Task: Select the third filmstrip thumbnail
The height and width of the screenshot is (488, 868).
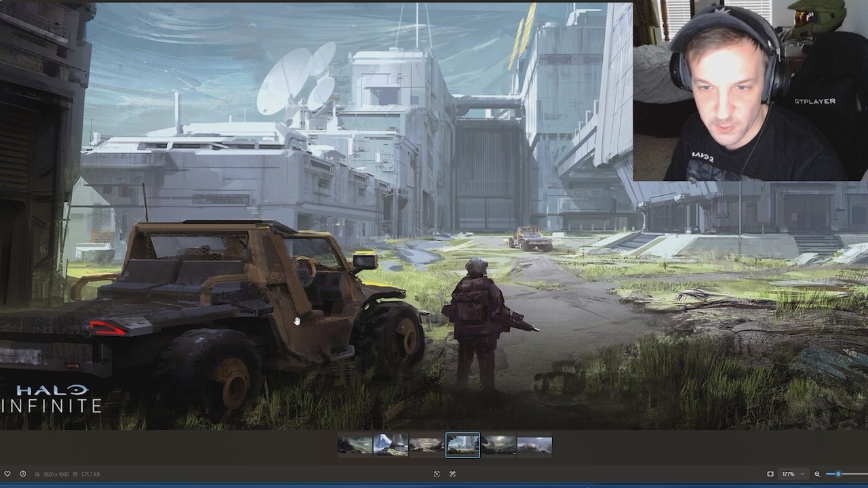Action: [x=427, y=445]
